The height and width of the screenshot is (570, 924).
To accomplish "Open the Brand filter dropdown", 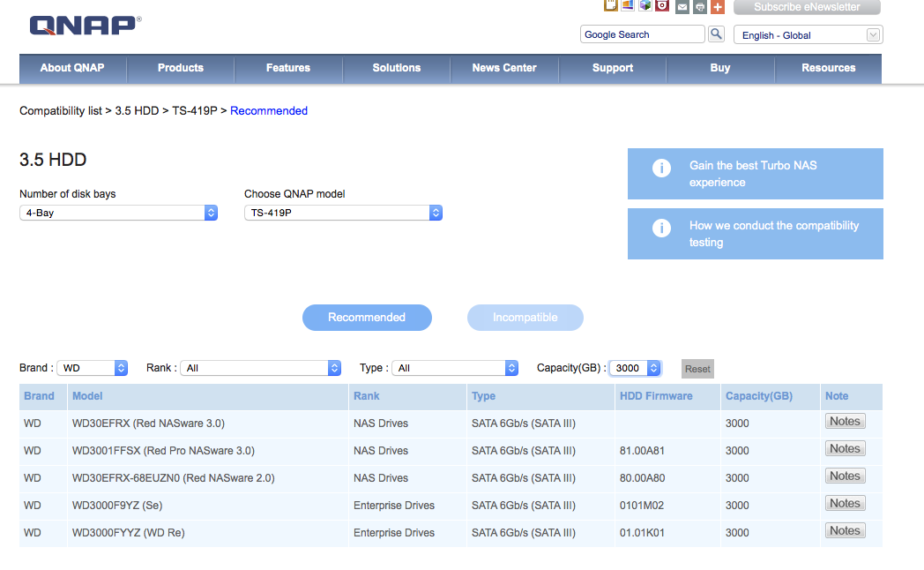I will (x=92, y=368).
